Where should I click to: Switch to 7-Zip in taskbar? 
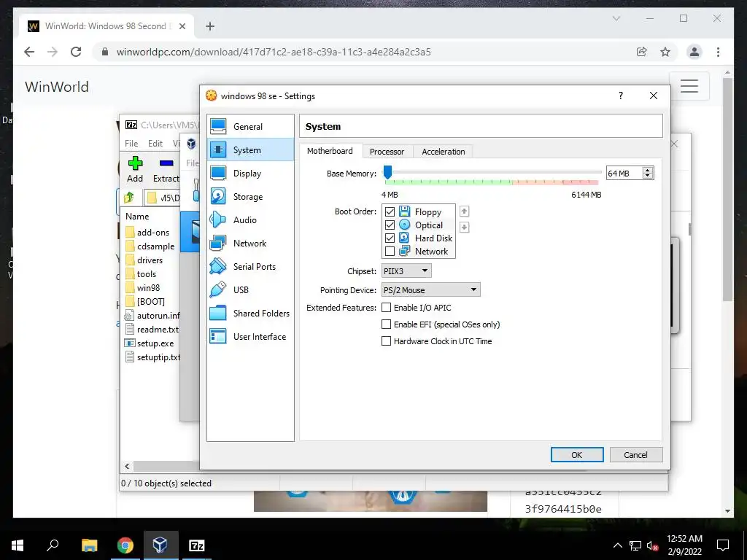(197, 545)
